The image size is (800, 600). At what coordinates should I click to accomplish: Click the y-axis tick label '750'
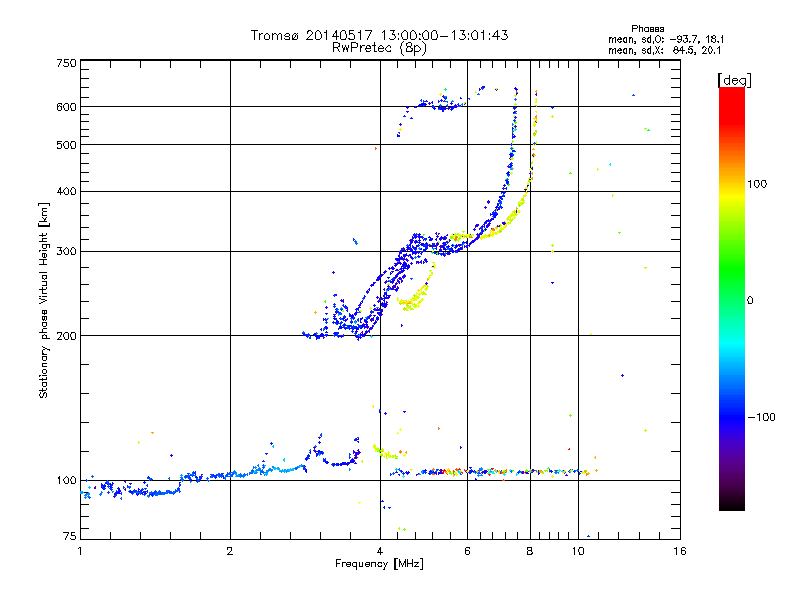[66, 63]
